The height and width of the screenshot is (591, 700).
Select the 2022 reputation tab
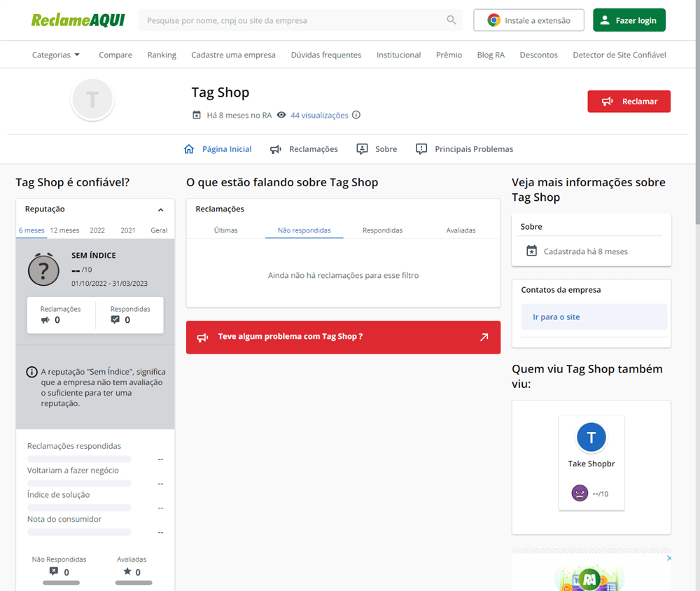(97, 230)
